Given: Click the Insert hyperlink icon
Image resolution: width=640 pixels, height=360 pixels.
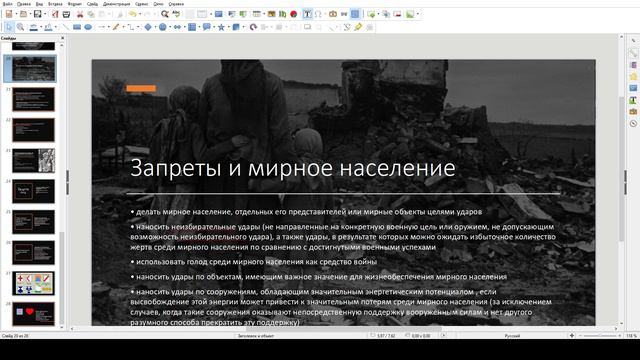Looking at the screenshot, I should (344, 14).
